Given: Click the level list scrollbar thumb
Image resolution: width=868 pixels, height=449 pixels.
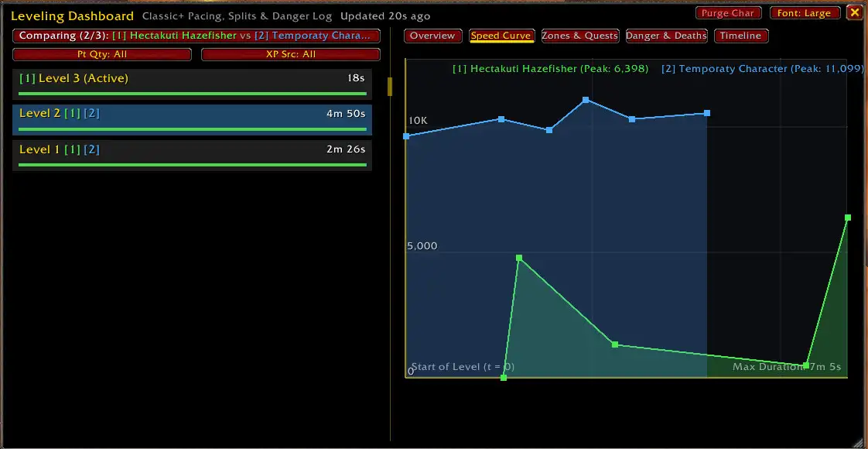Looking at the screenshot, I should tap(390, 87).
